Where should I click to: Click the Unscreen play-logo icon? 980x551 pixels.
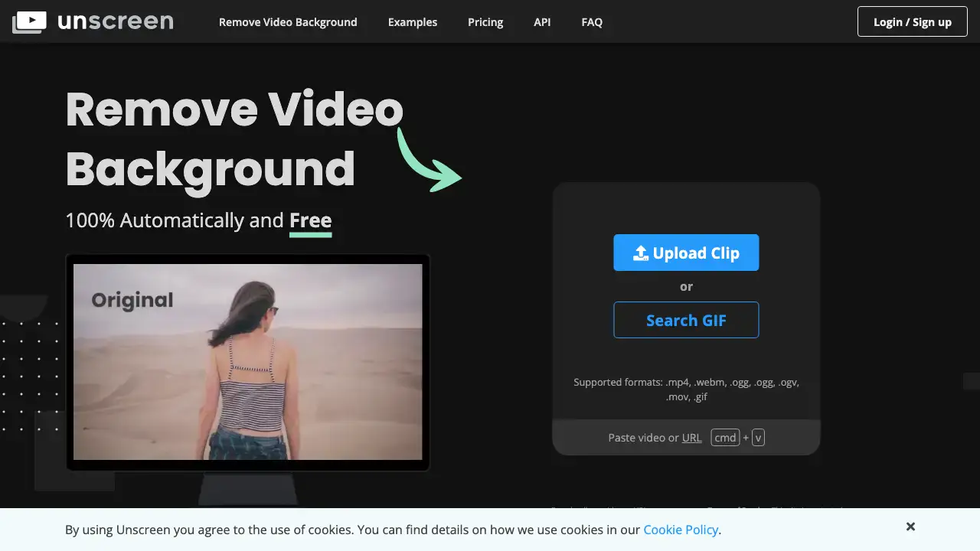[29, 22]
